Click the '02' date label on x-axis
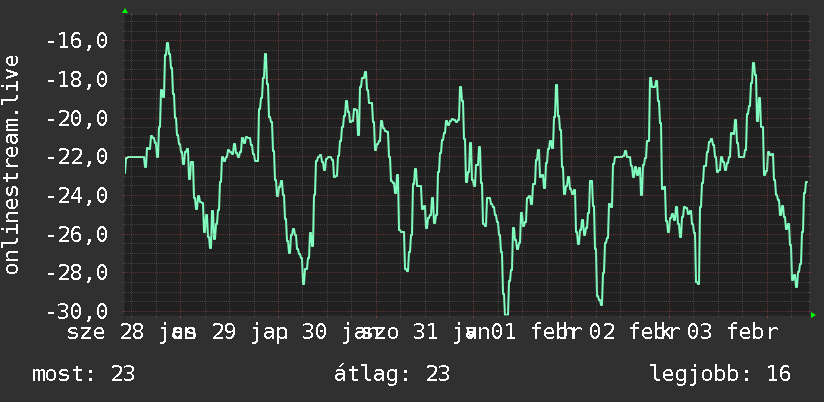 [x=602, y=333]
